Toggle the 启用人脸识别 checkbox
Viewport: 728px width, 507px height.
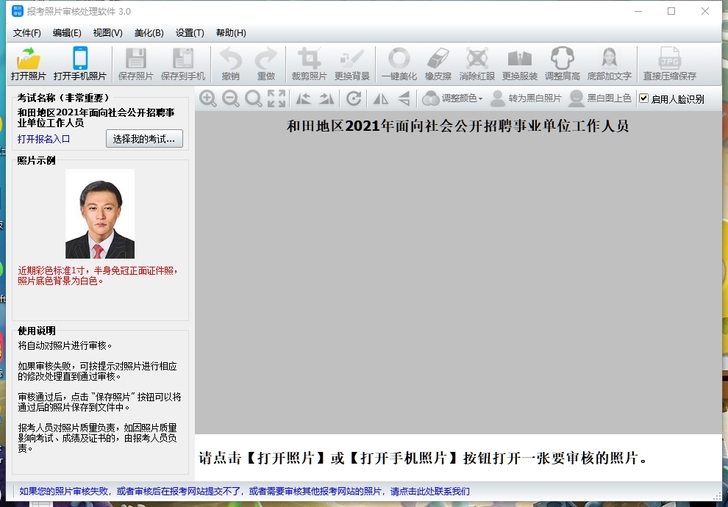tap(644, 98)
